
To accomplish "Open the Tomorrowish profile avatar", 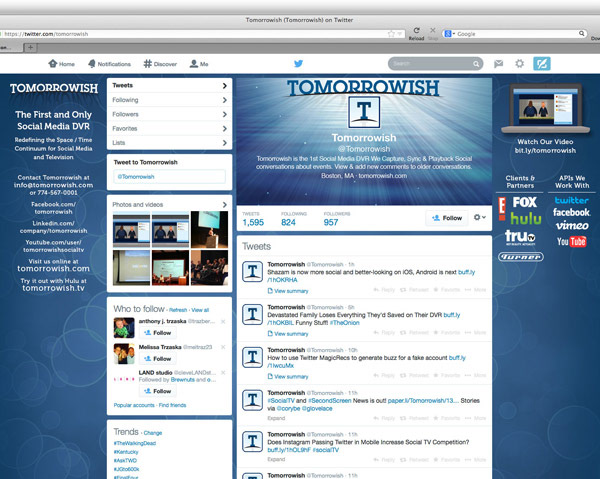I will click(x=364, y=112).
